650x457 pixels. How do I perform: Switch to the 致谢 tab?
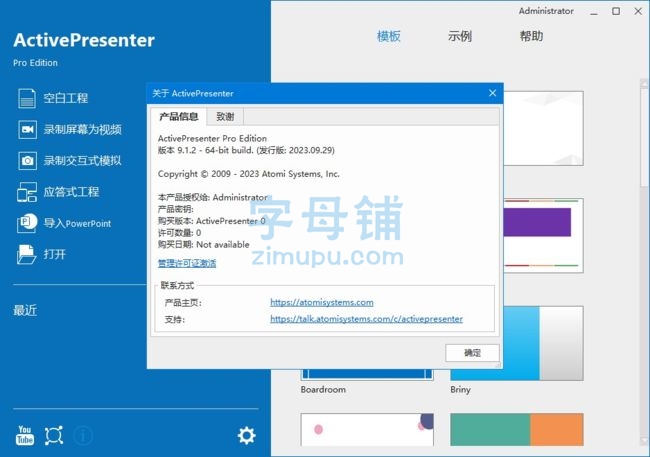click(x=225, y=117)
